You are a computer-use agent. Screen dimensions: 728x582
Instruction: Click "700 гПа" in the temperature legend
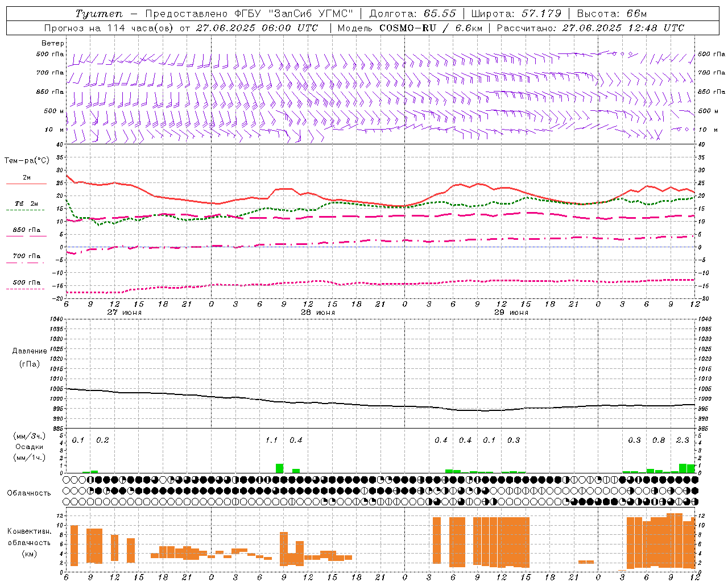[x=26, y=256]
